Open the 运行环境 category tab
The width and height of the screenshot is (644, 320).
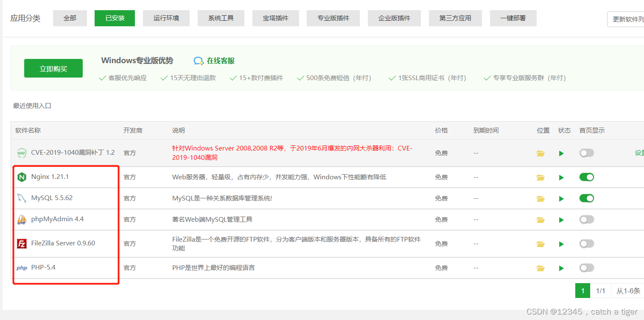[166, 18]
